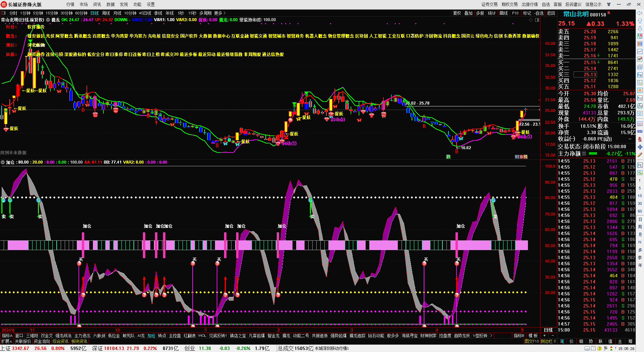
Task: Toggle the 标记 mark button
Action: point(527,13)
